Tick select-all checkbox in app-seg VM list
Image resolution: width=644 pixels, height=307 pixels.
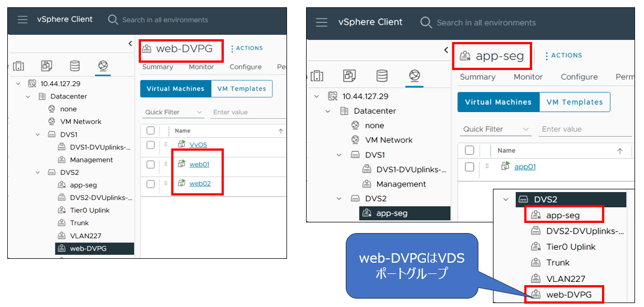click(x=469, y=150)
